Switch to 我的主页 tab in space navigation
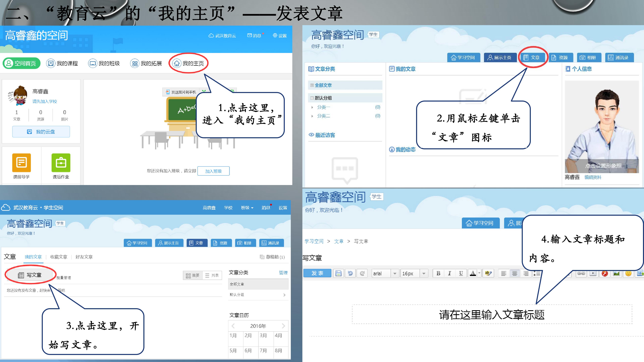644x362 pixels. pyautogui.click(x=189, y=64)
